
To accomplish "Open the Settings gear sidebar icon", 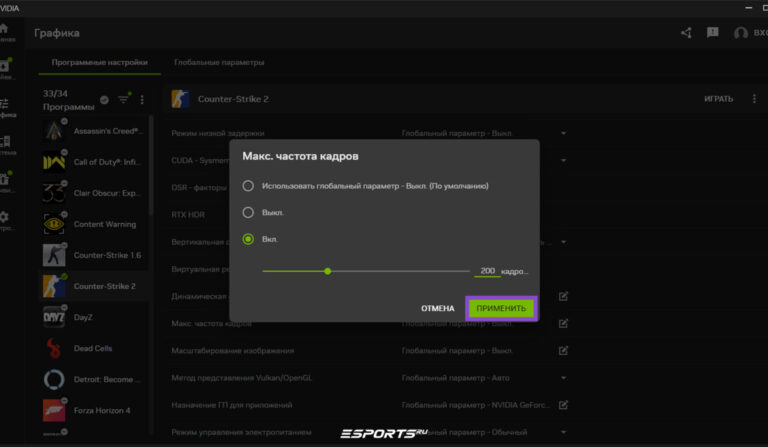I will [4, 217].
